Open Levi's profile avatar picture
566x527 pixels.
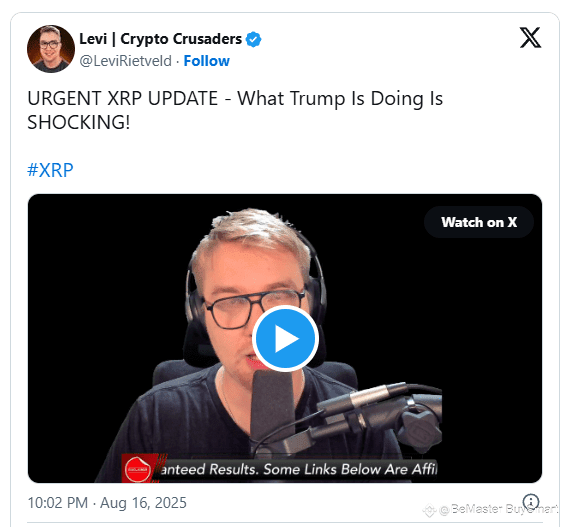[51, 49]
